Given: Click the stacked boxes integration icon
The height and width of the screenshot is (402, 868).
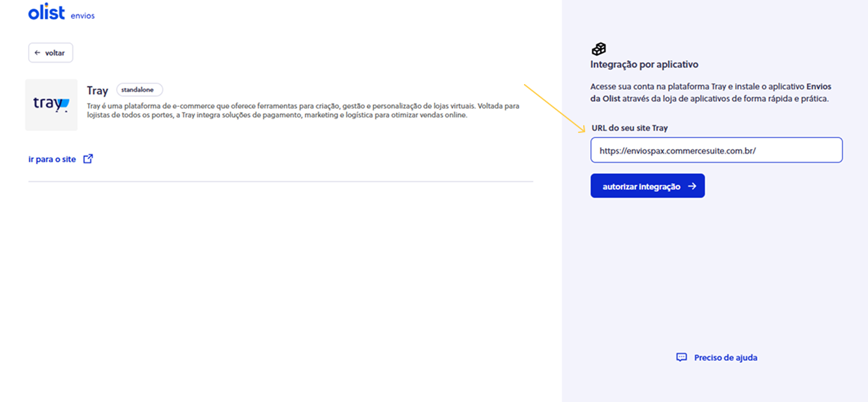Looking at the screenshot, I should pos(598,49).
